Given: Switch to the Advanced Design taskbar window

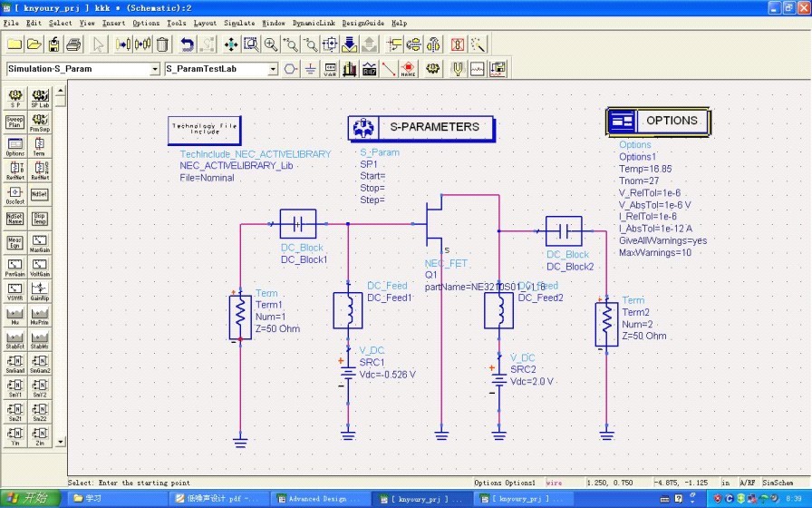Looking at the screenshot, I should tap(319, 499).
